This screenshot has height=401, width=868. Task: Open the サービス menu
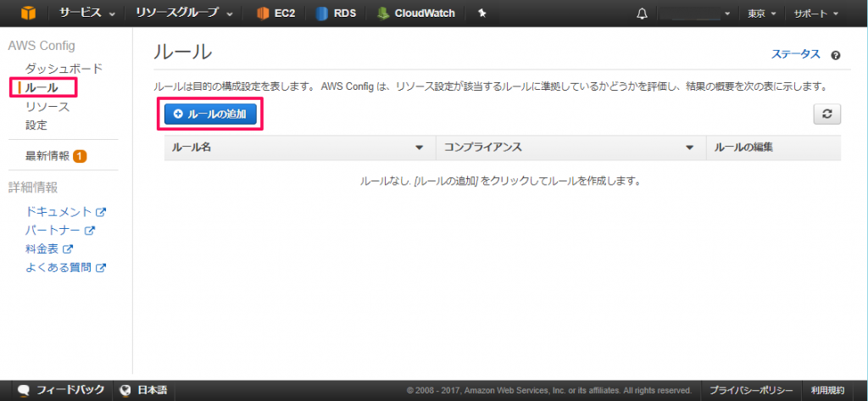[x=87, y=14]
